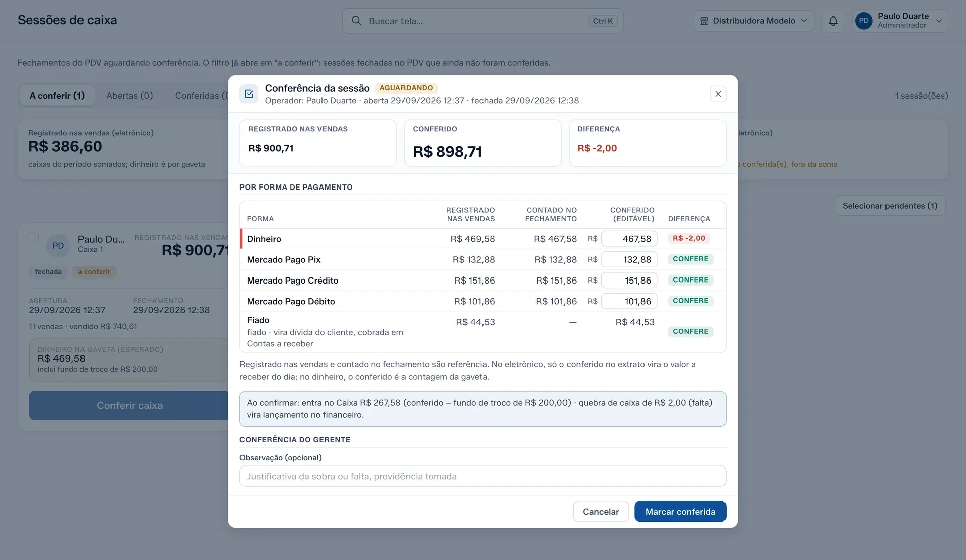Open the Distribuidora Modelo company dropdown
Image resolution: width=966 pixels, height=560 pixels.
[x=754, y=21]
